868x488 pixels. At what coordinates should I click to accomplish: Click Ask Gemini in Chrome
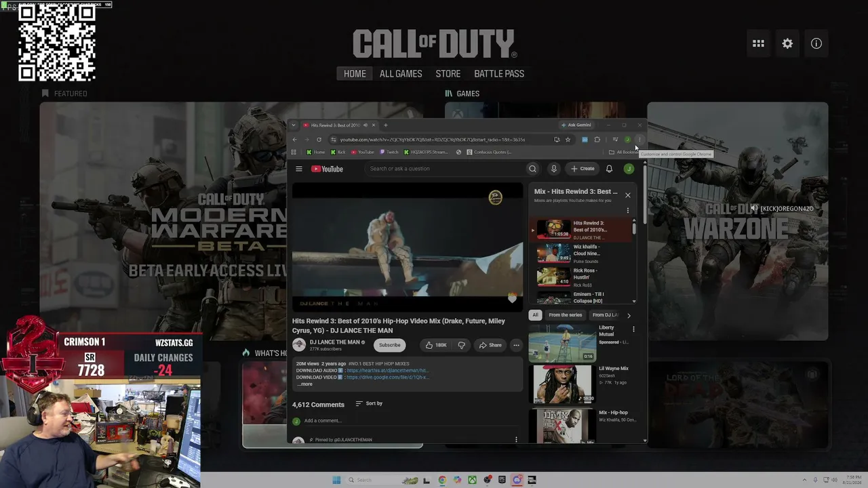(576, 125)
